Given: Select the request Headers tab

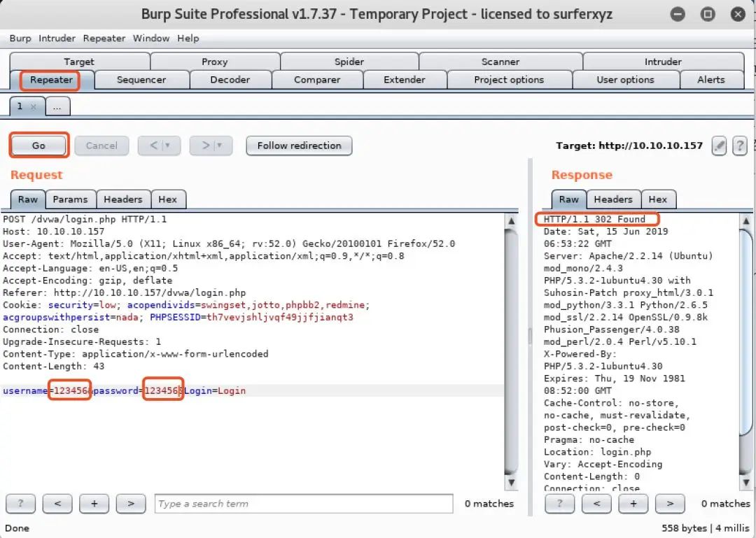Looking at the screenshot, I should tap(123, 199).
